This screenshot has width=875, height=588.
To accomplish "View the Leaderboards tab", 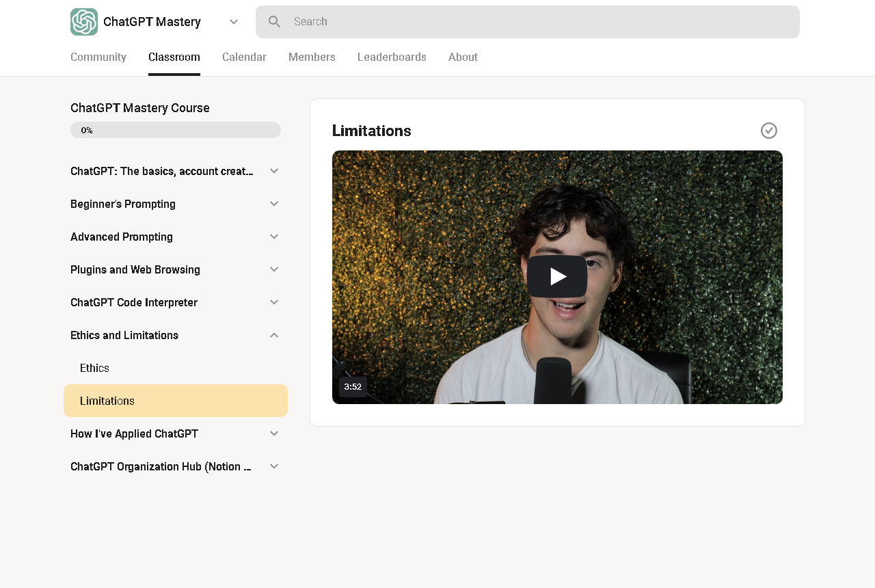I will pyautogui.click(x=392, y=57).
